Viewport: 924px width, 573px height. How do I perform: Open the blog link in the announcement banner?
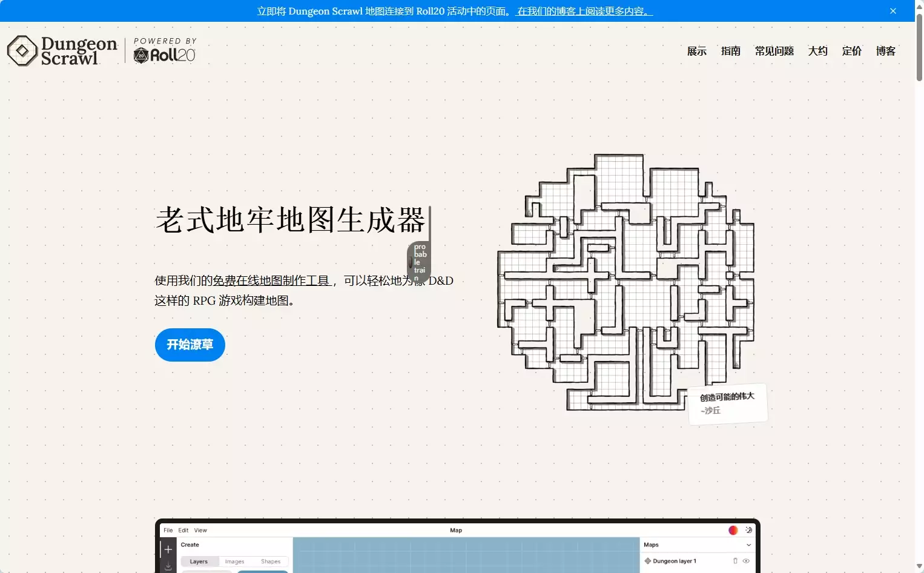[584, 11]
